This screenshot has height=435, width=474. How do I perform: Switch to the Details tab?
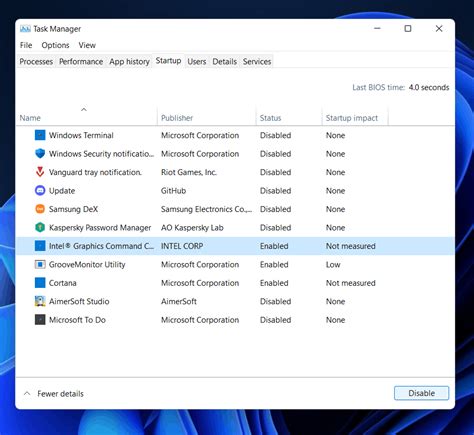click(x=225, y=62)
